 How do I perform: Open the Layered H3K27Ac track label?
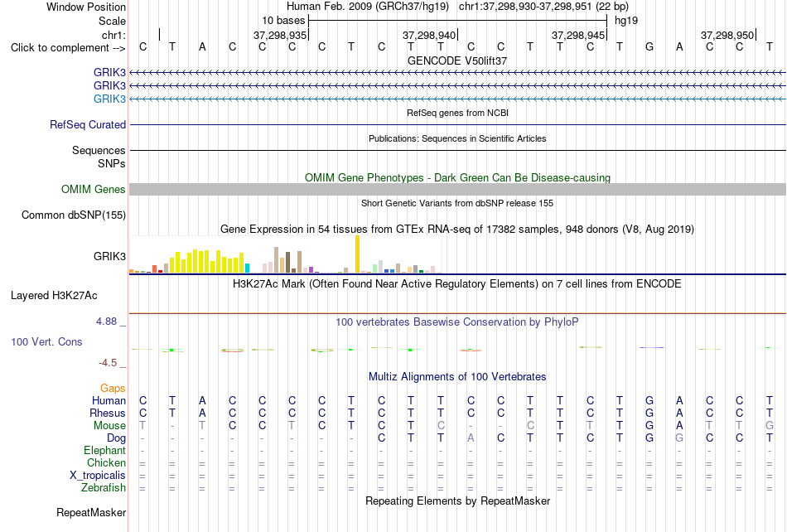click(x=54, y=296)
